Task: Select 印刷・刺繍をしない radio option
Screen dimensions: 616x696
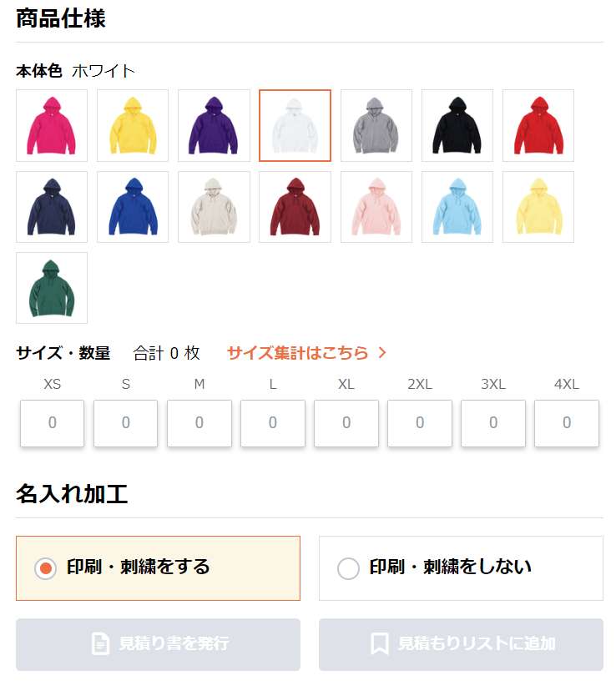Action: 461,568
